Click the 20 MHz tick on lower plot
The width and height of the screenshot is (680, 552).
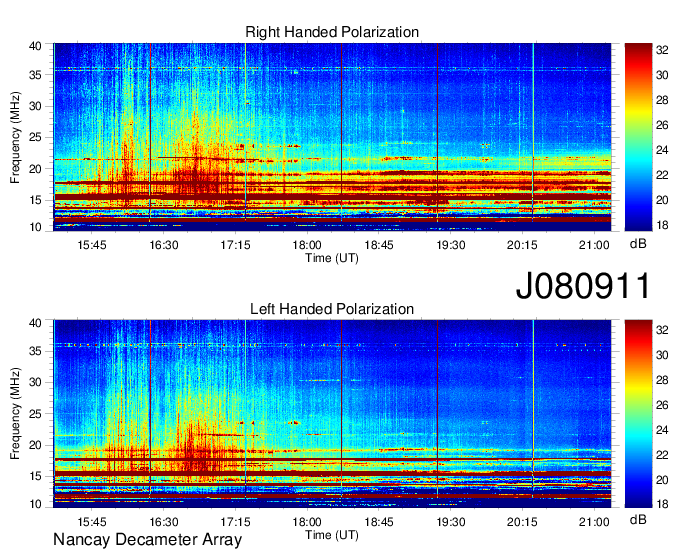(36, 445)
